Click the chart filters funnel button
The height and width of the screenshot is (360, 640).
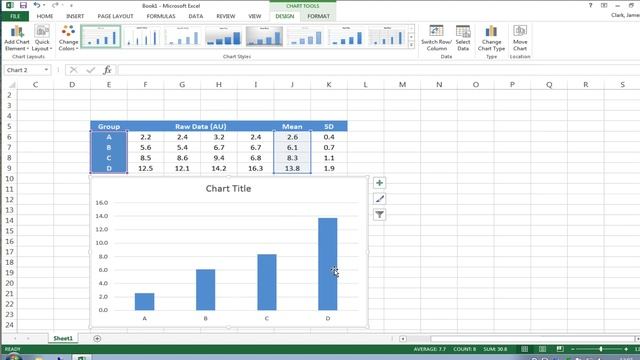(380, 215)
